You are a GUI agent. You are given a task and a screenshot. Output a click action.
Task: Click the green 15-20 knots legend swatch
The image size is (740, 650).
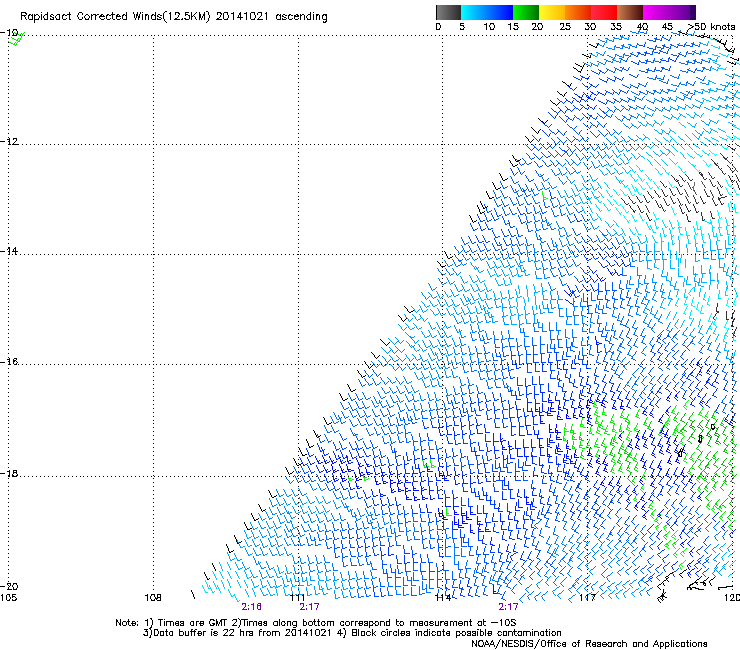(x=526, y=12)
